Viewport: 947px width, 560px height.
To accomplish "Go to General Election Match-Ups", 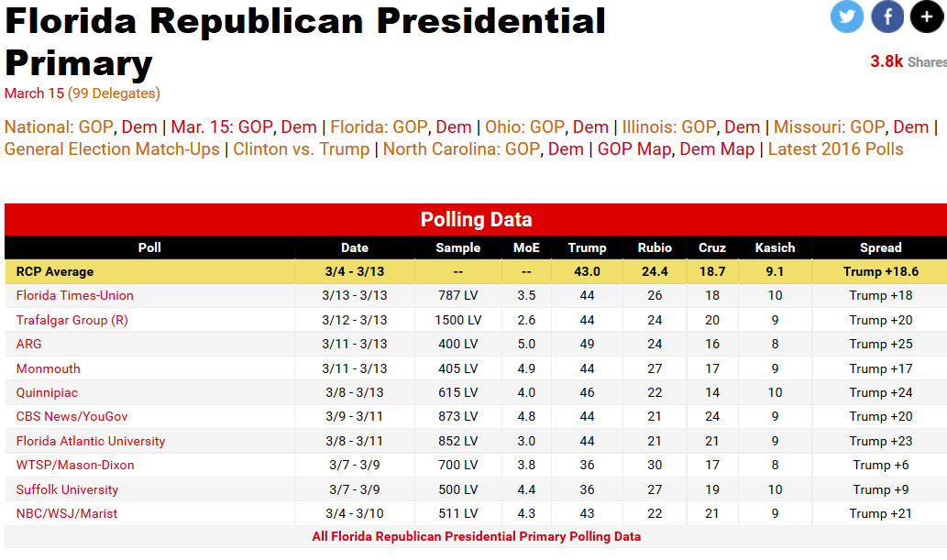I will click(112, 149).
